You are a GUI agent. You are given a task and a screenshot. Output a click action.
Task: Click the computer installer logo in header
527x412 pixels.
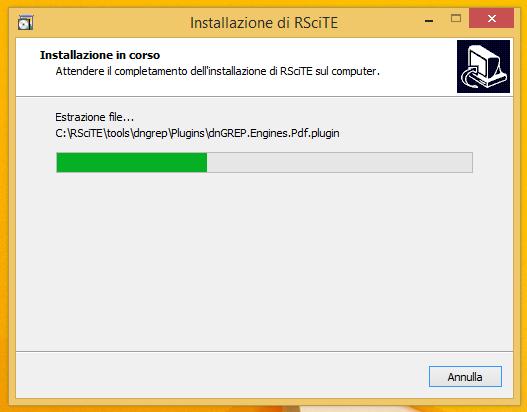[483, 67]
